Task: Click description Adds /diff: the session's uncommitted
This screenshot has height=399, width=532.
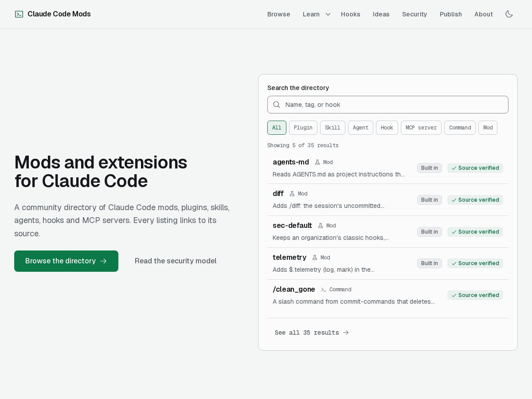Action: coord(329,206)
